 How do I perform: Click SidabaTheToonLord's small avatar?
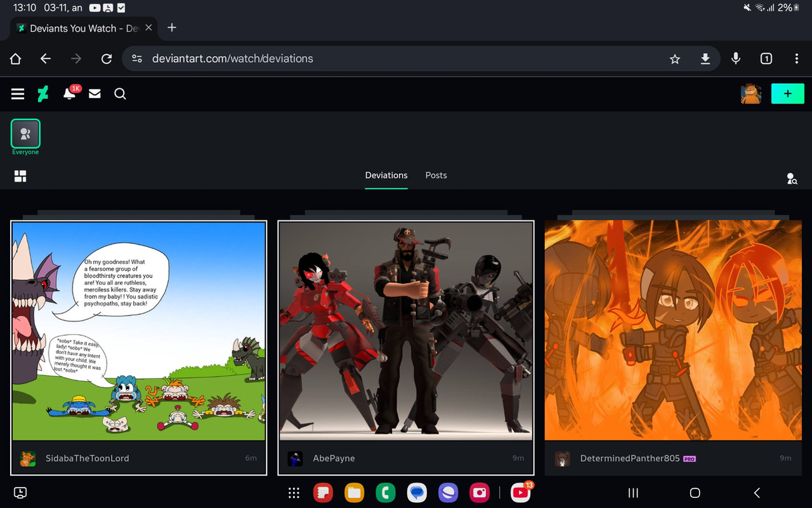point(28,458)
